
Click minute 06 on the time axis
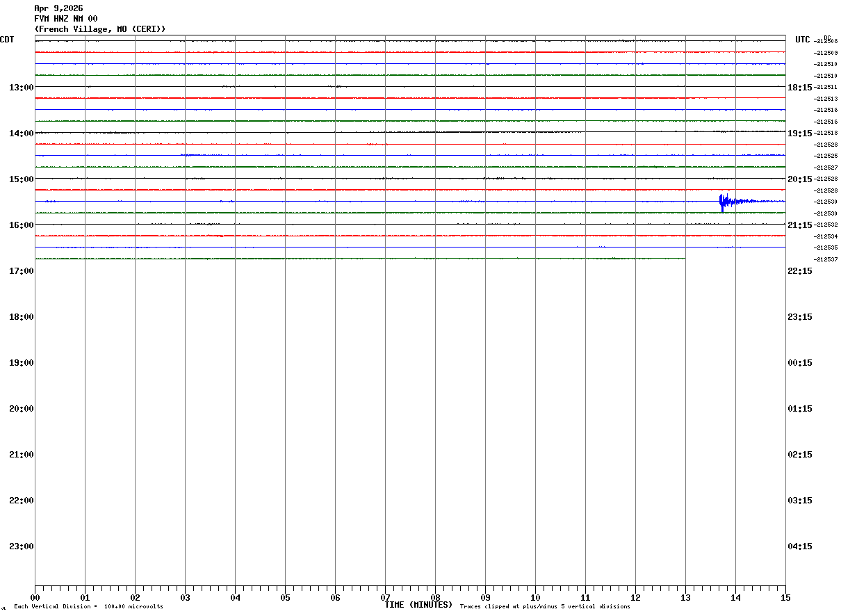(335, 597)
